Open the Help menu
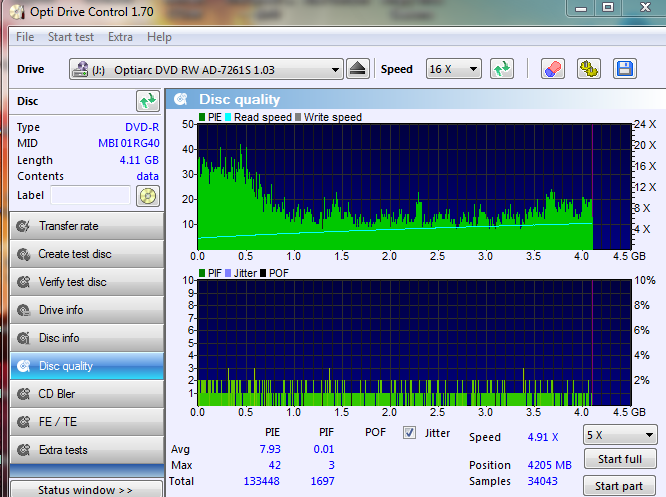Screen dimensions: 666x497 [x=159, y=37]
